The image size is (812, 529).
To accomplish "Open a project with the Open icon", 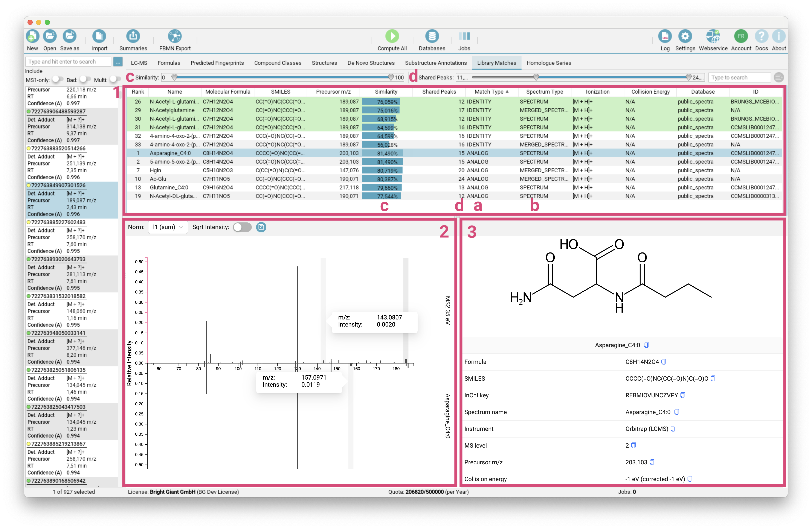I will click(x=50, y=36).
